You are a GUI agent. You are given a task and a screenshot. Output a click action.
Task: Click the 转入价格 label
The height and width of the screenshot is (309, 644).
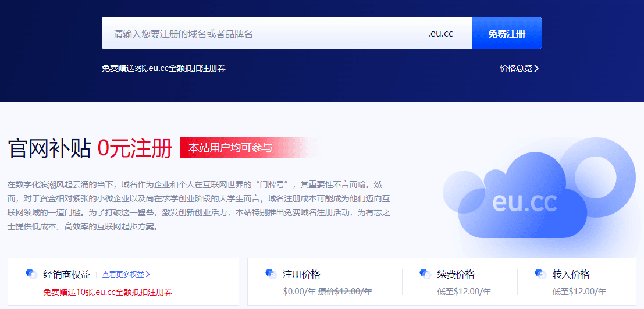(x=571, y=274)
